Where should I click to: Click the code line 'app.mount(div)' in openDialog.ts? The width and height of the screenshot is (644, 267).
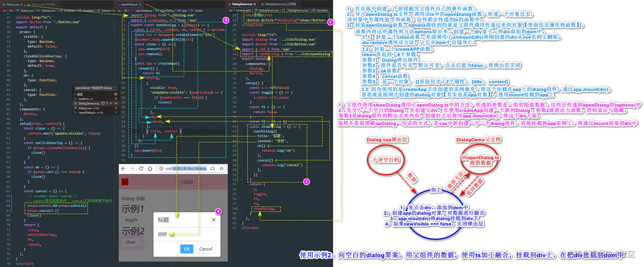pyautogui.click(x=148, y=150)
